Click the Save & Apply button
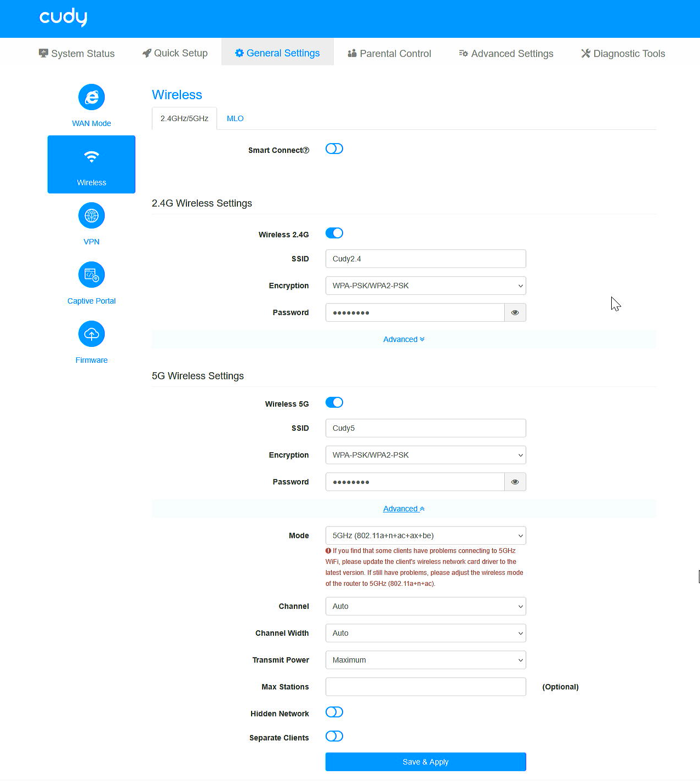This screenshot has height=781, width=700. 426,762
